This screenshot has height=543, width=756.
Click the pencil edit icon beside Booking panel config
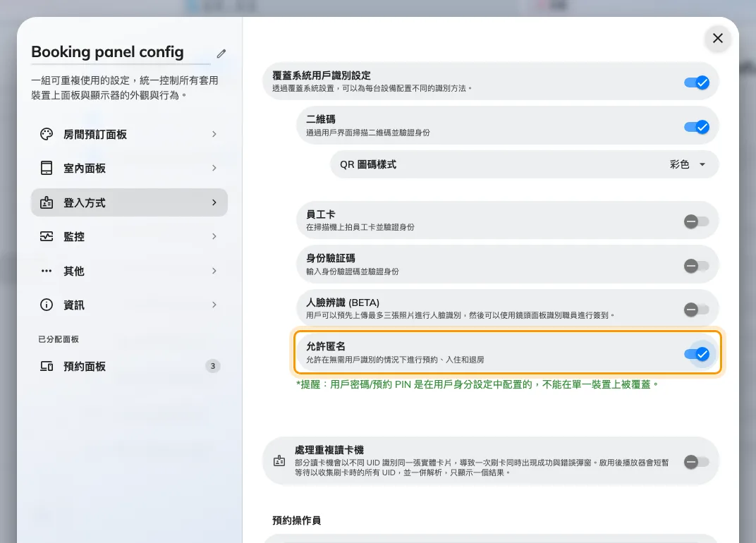pyautogui.click(x=221, y=54)
